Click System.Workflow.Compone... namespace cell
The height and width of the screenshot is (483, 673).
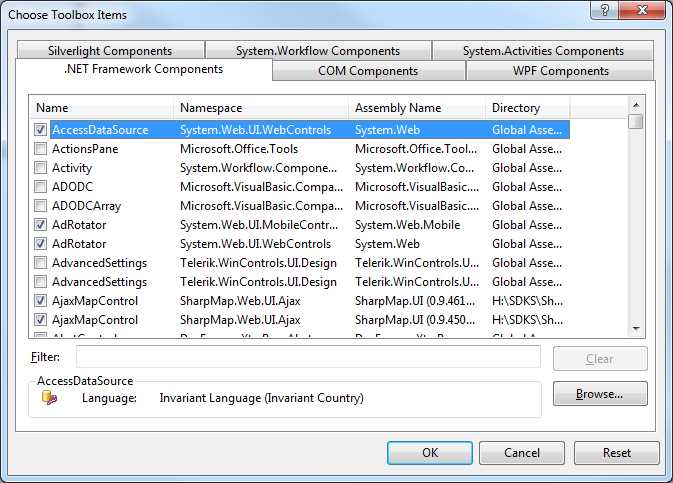pos(258,168)
